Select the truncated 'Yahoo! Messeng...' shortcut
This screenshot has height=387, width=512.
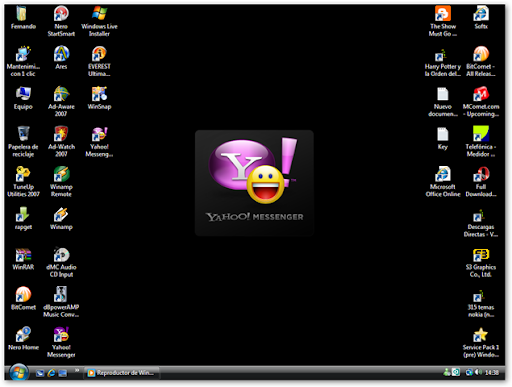pyautogui.click(x=99, y=142)
